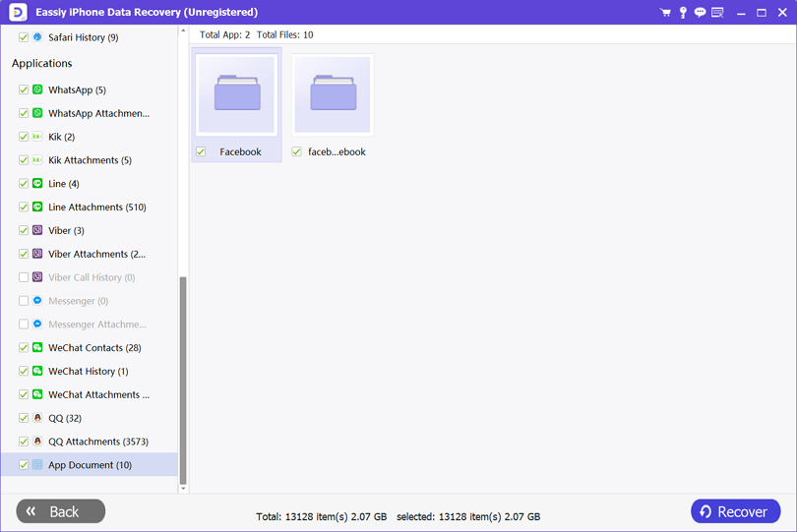
Task: Click the Line (4) icon
Action: (37, 183)
